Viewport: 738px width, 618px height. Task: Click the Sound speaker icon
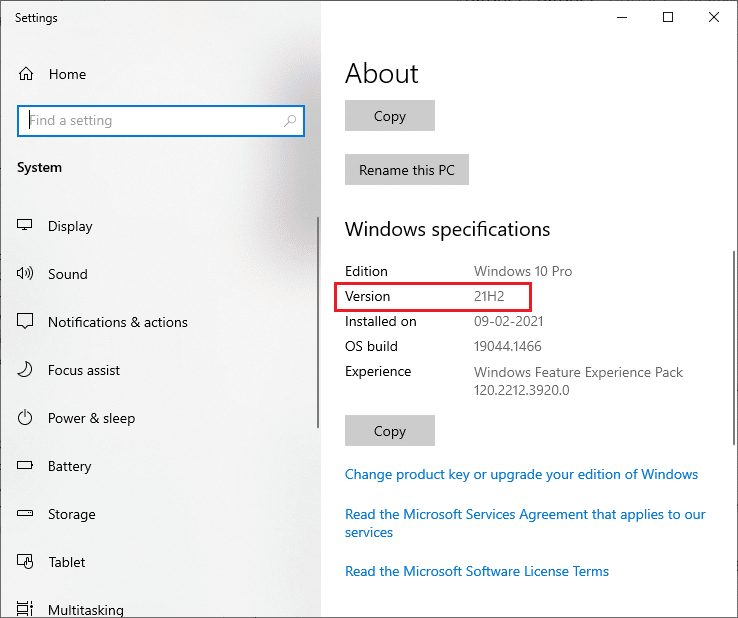(x=25, y=273)
